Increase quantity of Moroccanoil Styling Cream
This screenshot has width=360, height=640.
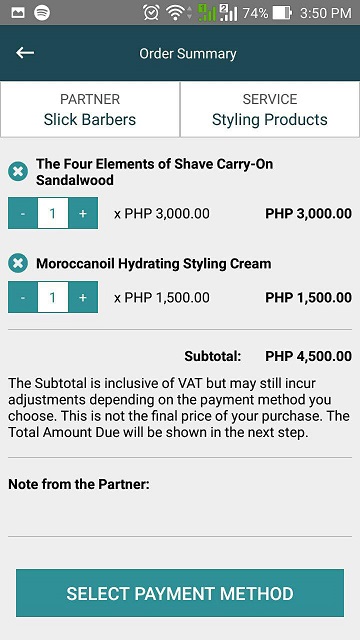[83, 297]
